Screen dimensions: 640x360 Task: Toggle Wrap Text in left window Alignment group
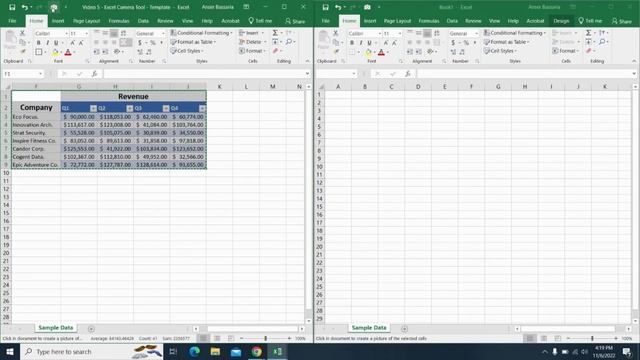[123, 33]
